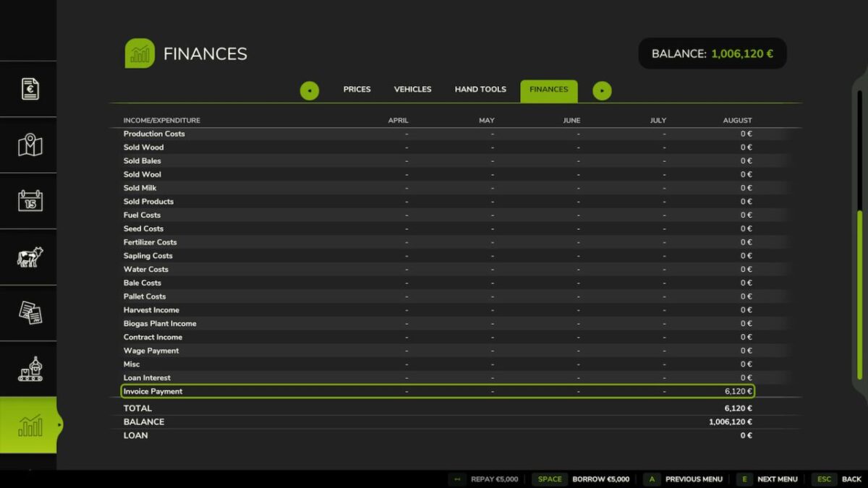Click Back in the bottom bar
Viewport: 868px width, 488px height.
click(851, 479)
